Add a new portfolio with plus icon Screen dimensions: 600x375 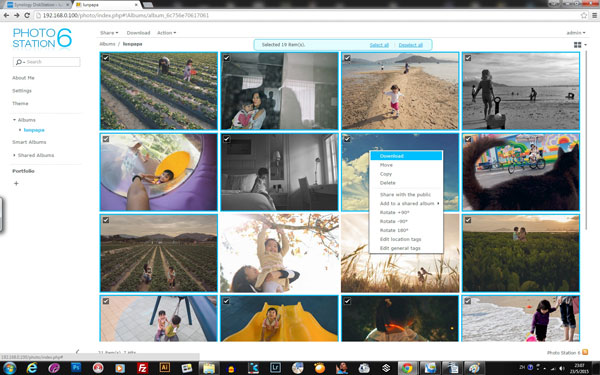pos(16,183)
